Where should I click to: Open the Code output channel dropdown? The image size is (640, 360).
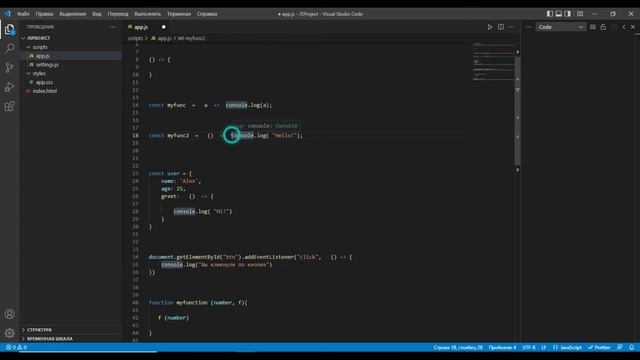click(x=560, y=27)
